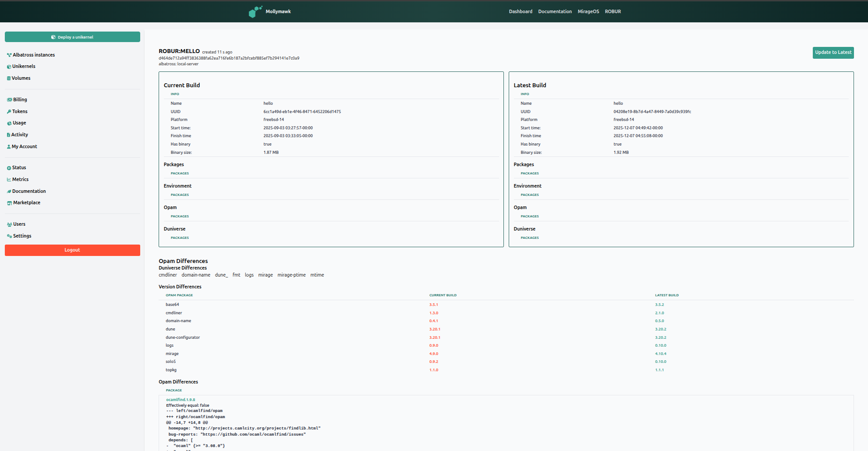The width and height of the screenshot is (868, 451).
Task: Expand Environment PACKAGES in Latest Build
Action: [x=530, y=195]
